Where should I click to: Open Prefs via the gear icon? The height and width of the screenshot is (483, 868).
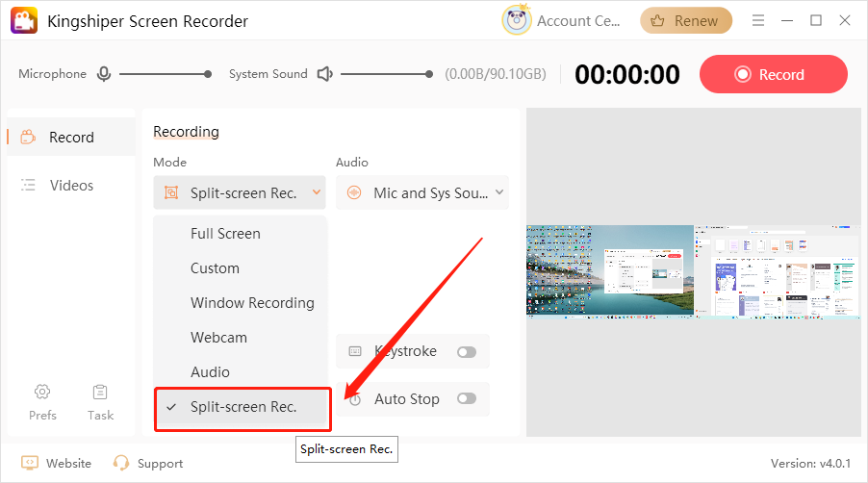coord(42,392)
